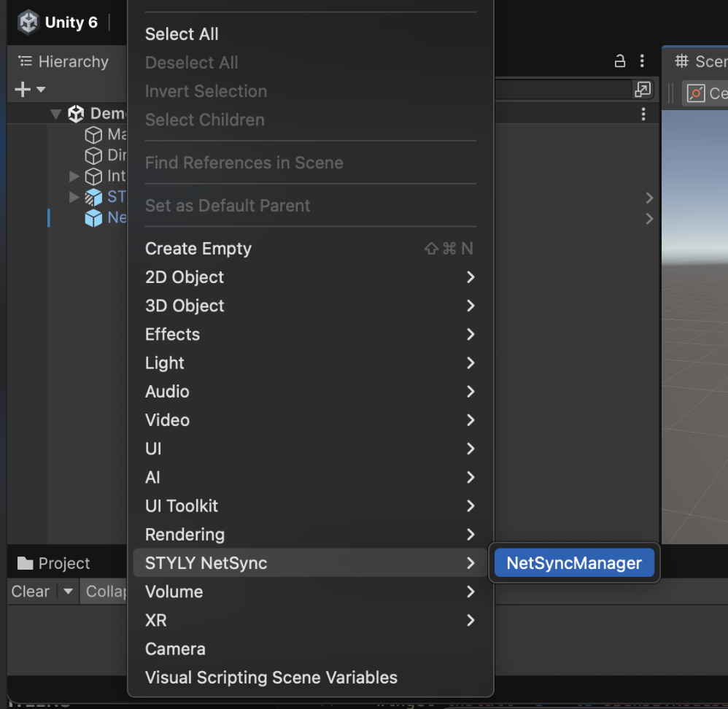Open the Rendering submenu
The height and width of the screenshot is (709, 728).
point(310,535)
